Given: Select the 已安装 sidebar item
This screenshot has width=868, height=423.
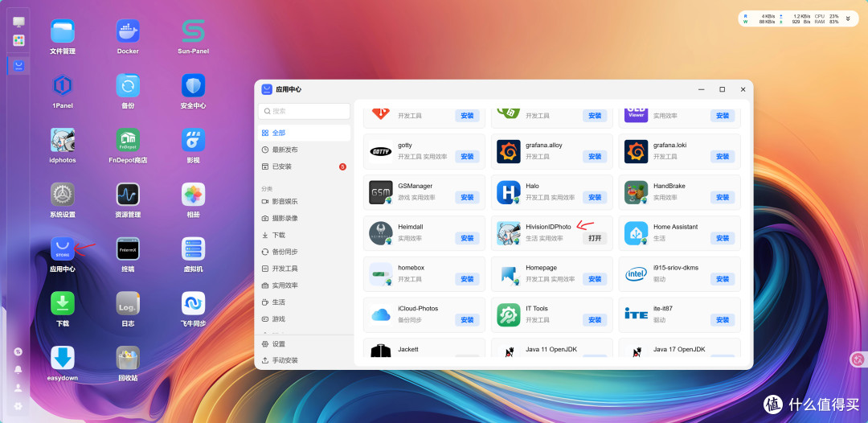Looking at the screenshot, I should [304, 166].
